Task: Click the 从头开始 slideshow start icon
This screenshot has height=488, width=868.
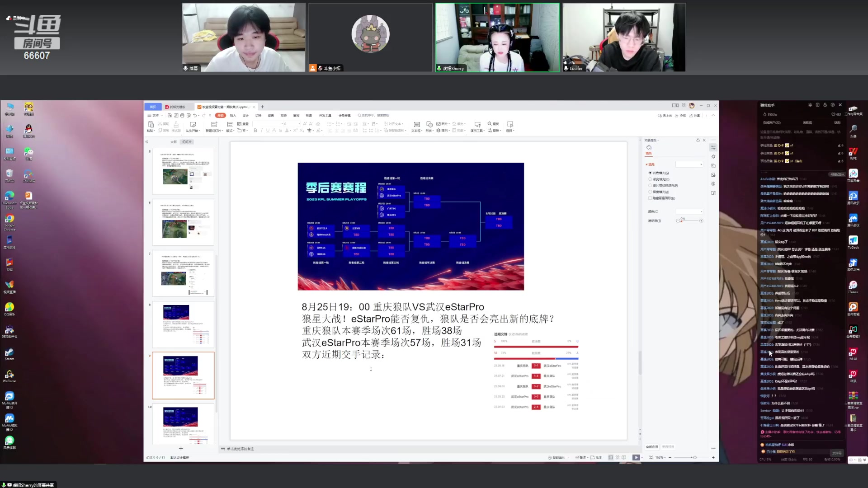Action: (x=193, y=125)
